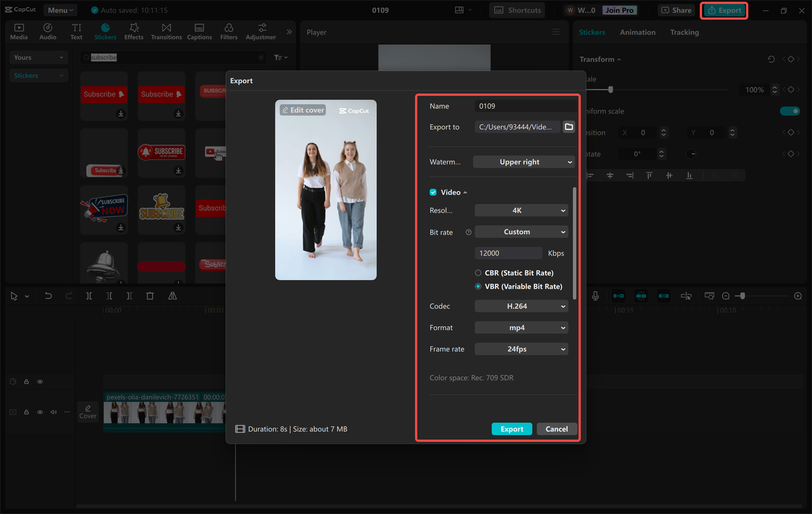Open the Effects panel
812x514 pixels.
133,30
